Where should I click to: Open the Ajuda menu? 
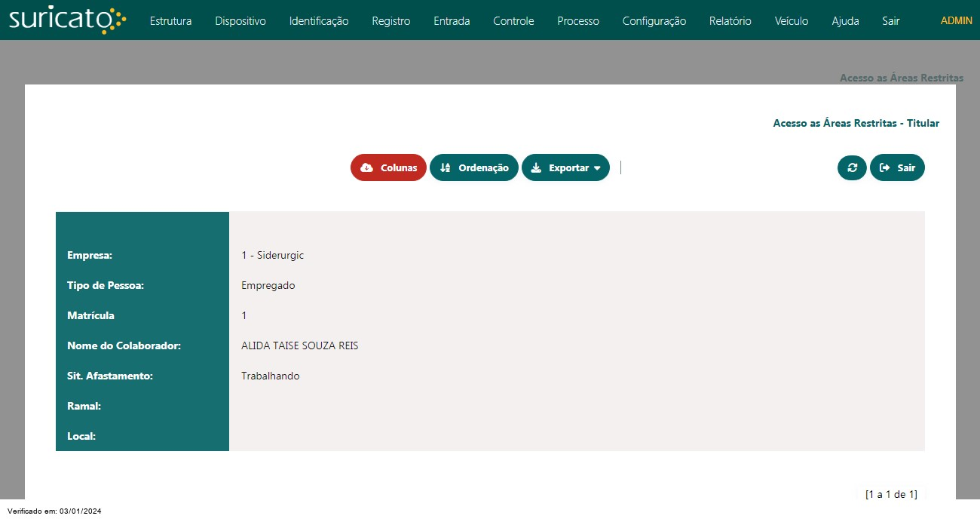point(845,21)
